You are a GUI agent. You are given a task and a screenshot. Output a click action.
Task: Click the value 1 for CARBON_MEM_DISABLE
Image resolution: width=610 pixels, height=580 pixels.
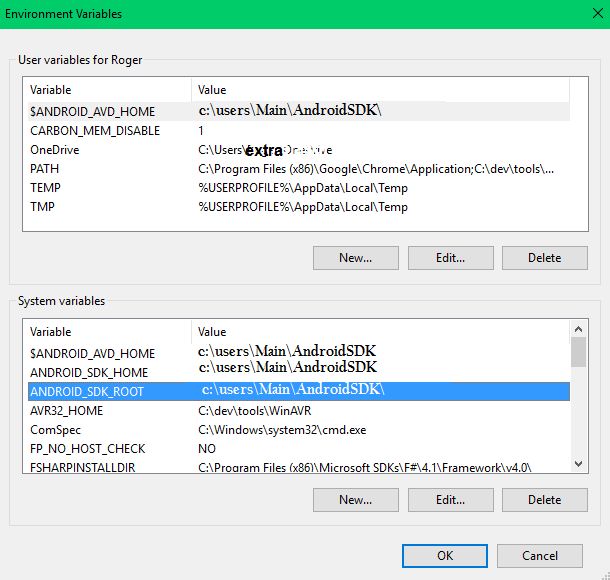coord(201,131)
